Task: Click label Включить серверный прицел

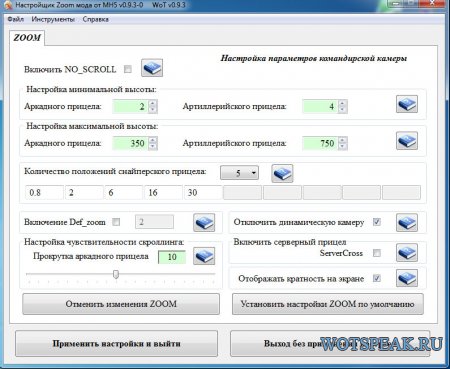Action: point(290,242)
